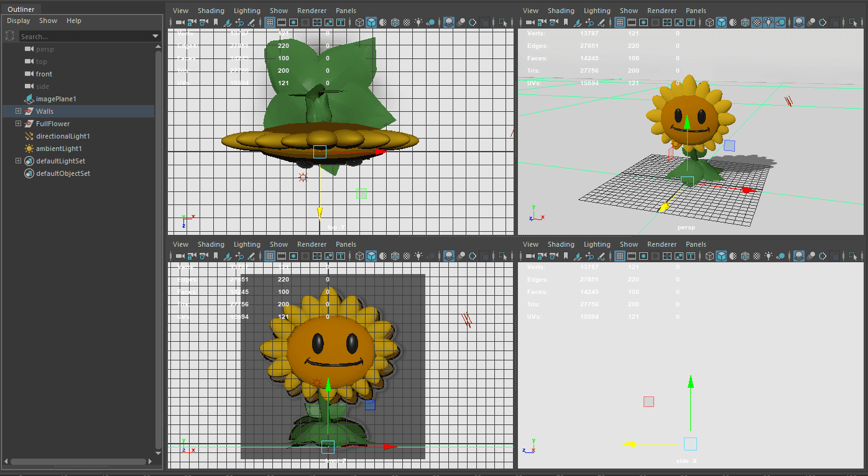Open Renderer menu in persp panel
This screenshot has width=868, height=476.
point(662,11)
